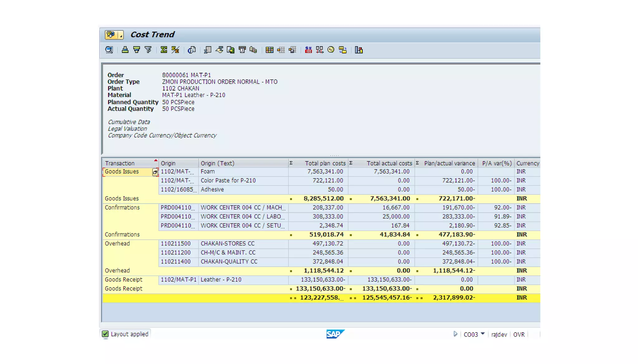Click the Sort Ascending toolbar icon
638x364 pixels.
coord(125,50)
